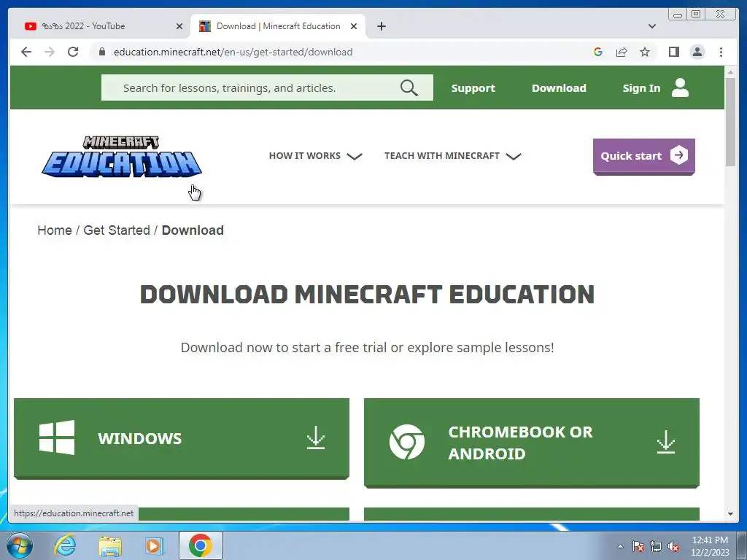747x560 pixels.
Task: Expand the HOW IT WORKS menu
Action: [x=315, y=156]
